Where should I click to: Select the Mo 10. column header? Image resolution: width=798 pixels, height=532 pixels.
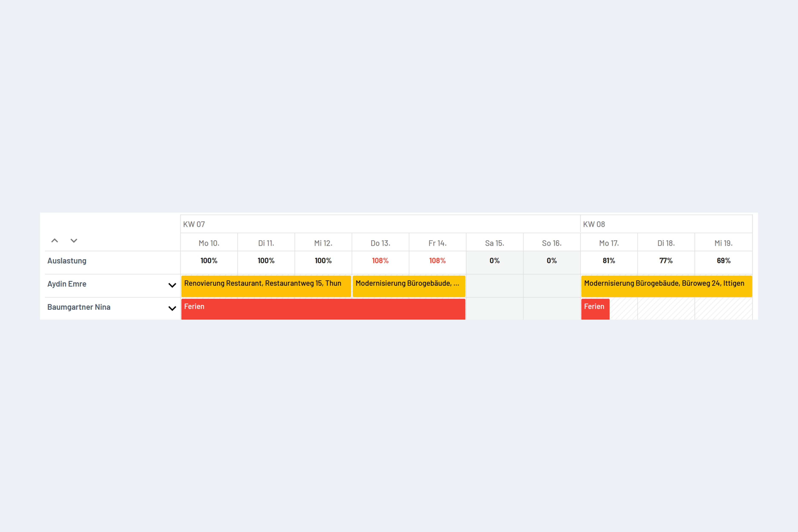(x=209, y=243)
